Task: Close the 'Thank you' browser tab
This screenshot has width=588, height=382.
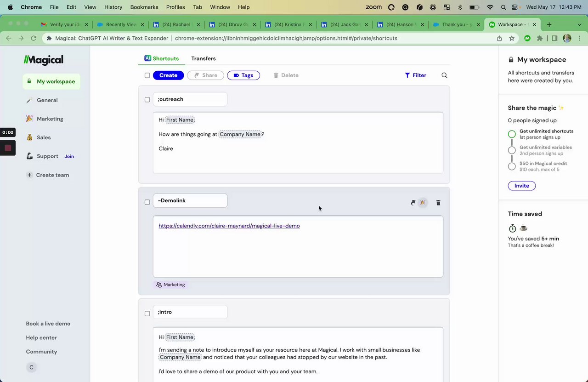Action: tap(479, 24)
